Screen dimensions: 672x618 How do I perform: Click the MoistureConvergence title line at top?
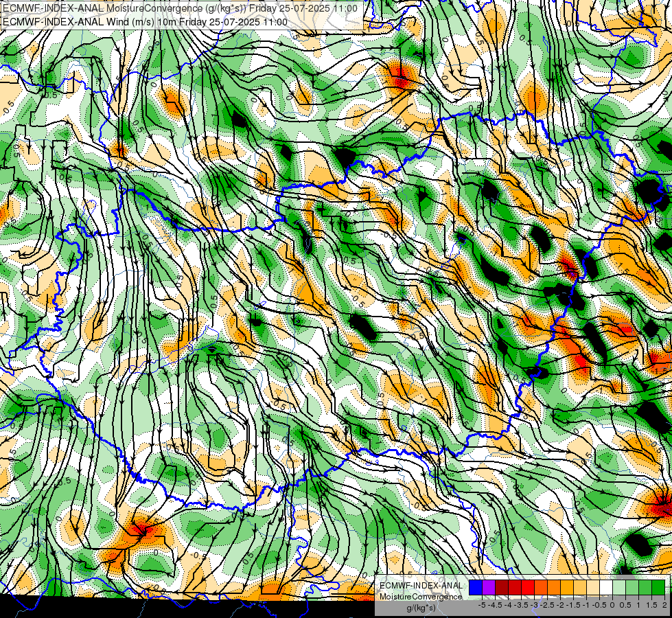pos(180,8)
